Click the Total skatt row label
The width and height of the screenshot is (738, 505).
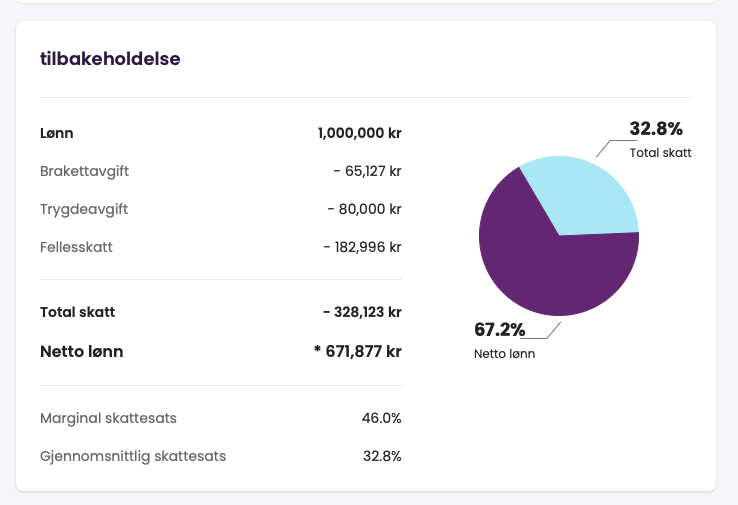click(77, 312)
